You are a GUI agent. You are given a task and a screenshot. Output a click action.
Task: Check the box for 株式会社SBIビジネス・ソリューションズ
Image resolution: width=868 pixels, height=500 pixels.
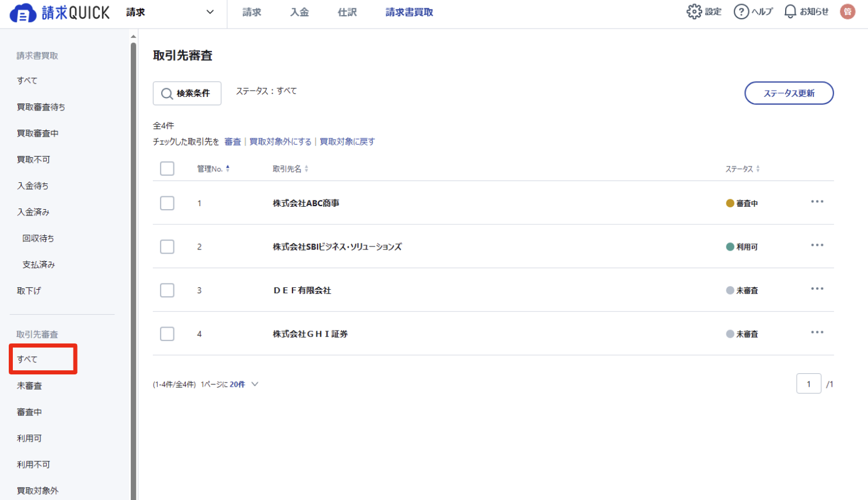(x=167, y=246)
